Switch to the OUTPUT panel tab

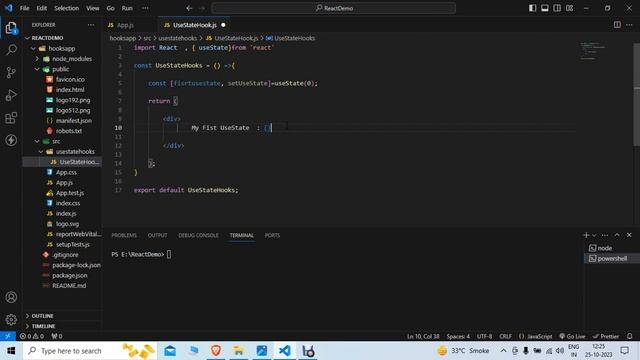click(157, 235)
